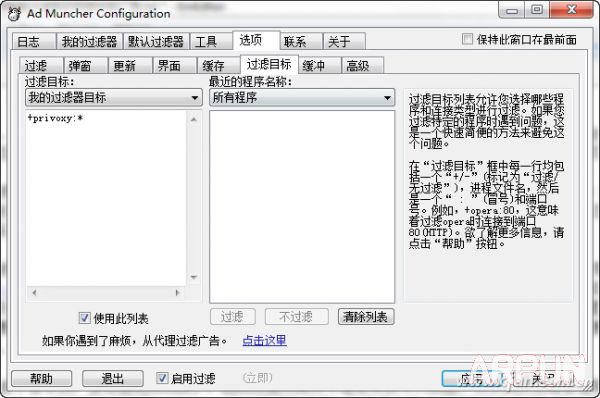Open the 高级 sub-tab

362,65
